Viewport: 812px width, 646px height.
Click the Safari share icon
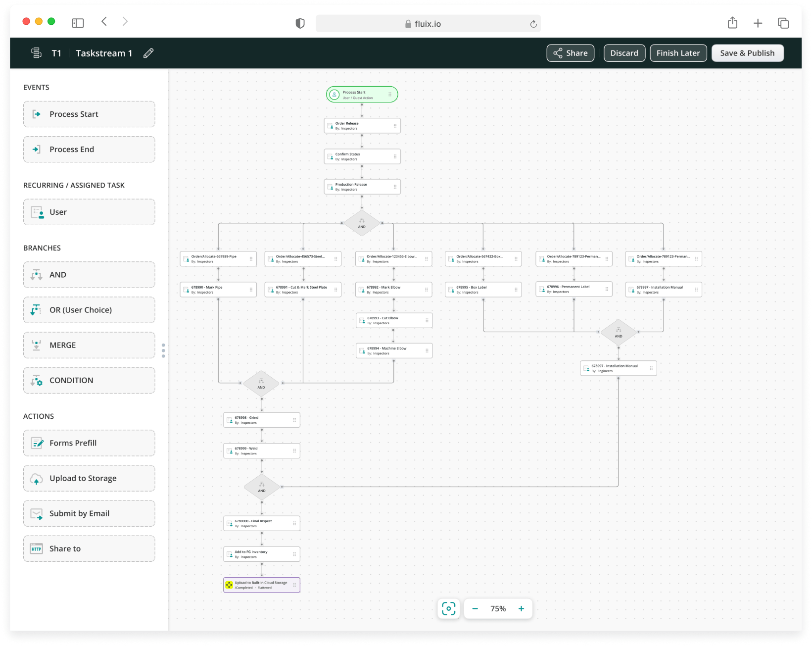732,23
